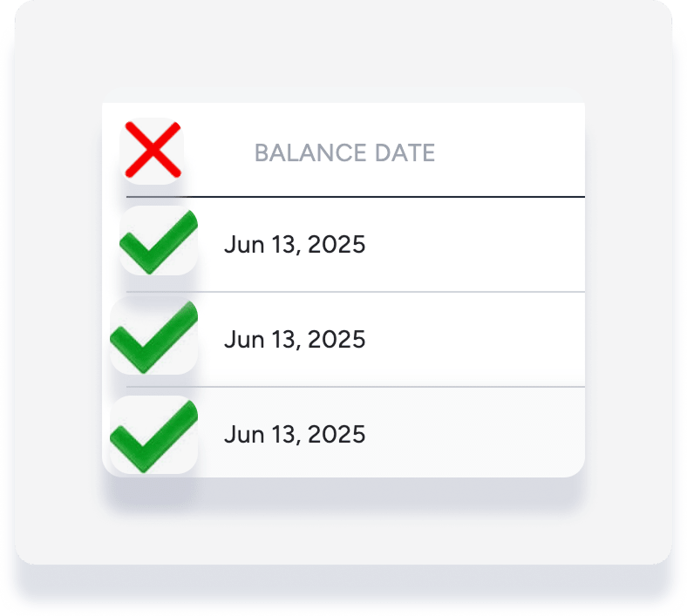The image size is (687, 616).
Task: Click the '13,' in the third row date
Action: [x=287, y=435]
